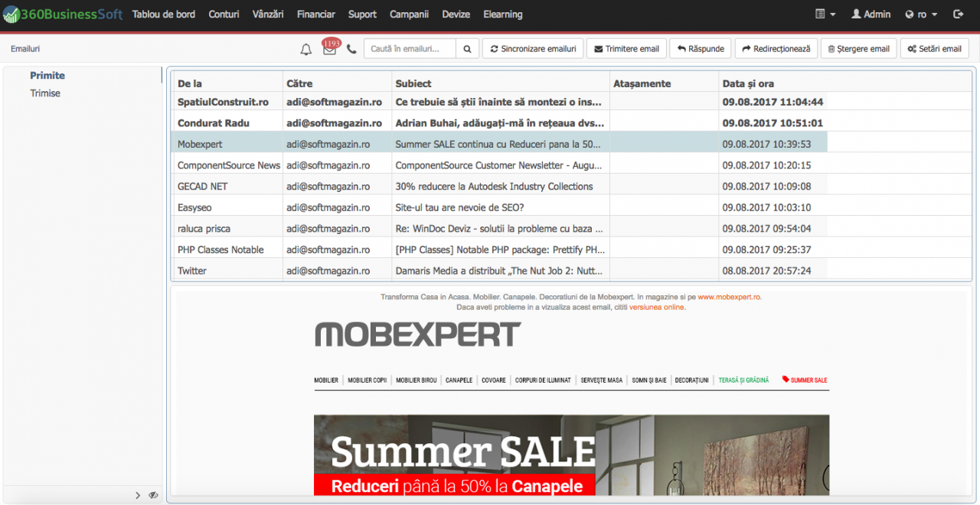This screenshot has width=980, height=505.
Task: Toggle the sidebar eye-slash visibility icon
Action: (x=153, y=495)
